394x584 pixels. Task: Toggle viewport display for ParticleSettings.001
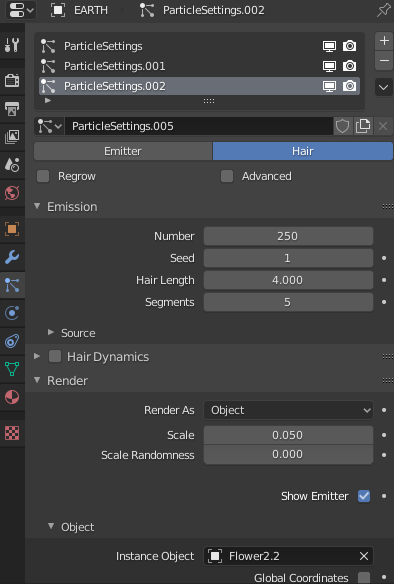point(329,66)
